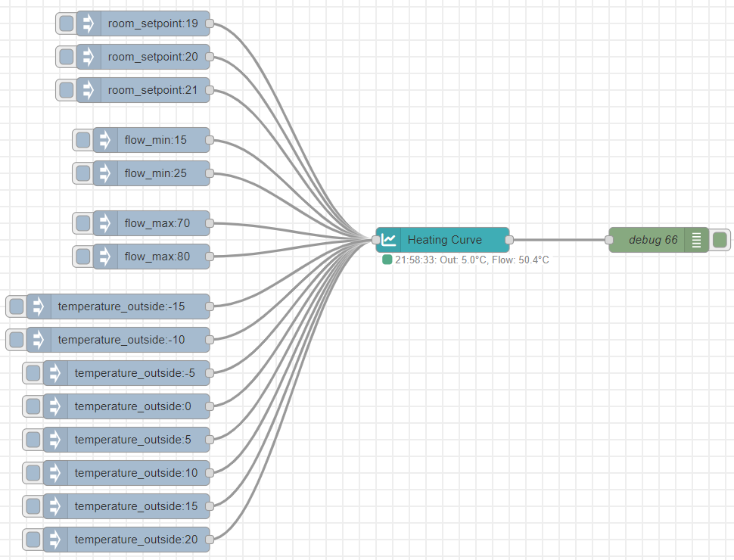
Task: Click the arrow icon on room_setpoint:20 node
Action: (89, 57)
